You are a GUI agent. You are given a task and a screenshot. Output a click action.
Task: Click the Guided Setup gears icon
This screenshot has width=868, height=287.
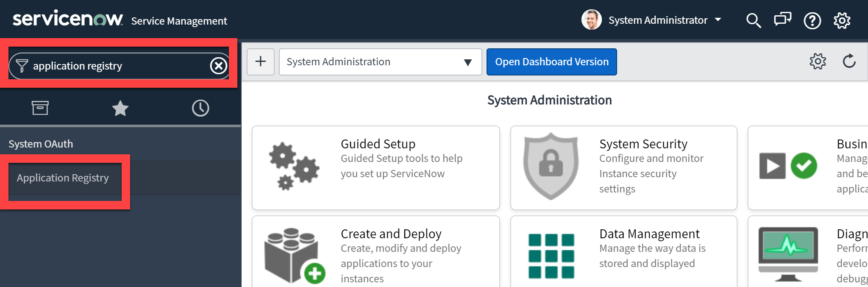pos(294,166)
